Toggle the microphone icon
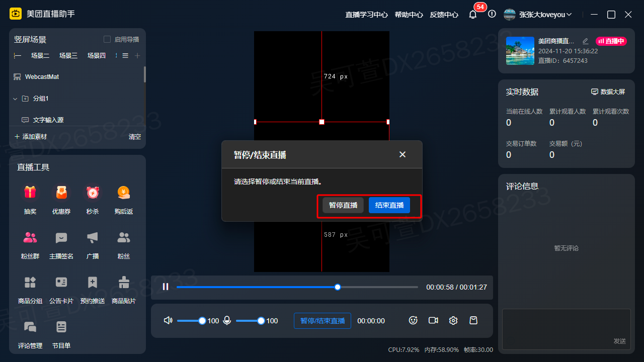Image resolution: width=644 pixels, height=362 pixels. pos(227,320)
